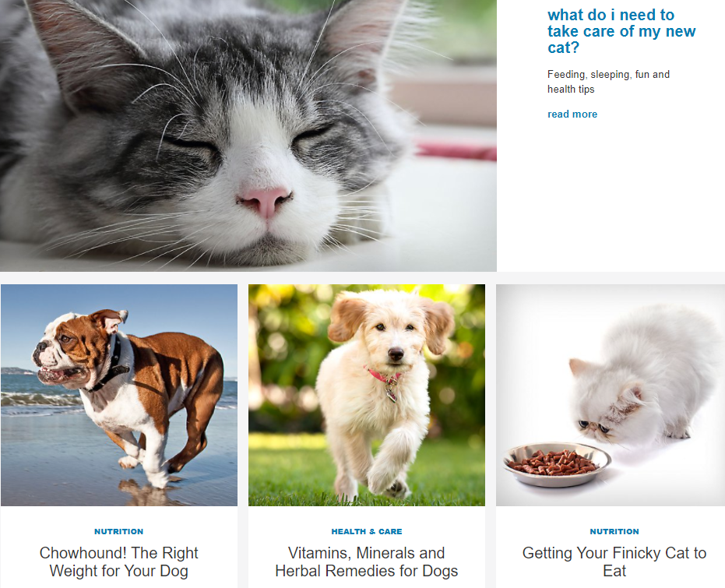Click the sleeping cat's pink nose
The height and width of the screenshot is (588, 725).
point(266,201)
